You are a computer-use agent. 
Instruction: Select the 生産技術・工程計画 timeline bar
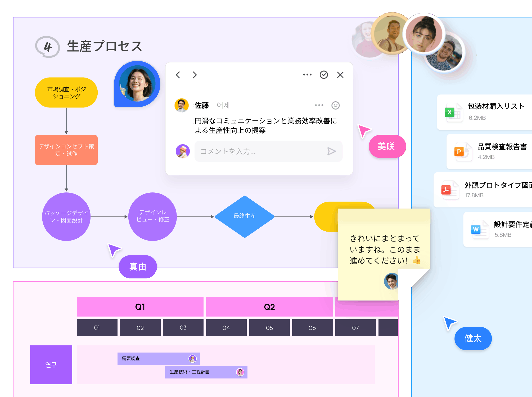click(x=206, y=372)
